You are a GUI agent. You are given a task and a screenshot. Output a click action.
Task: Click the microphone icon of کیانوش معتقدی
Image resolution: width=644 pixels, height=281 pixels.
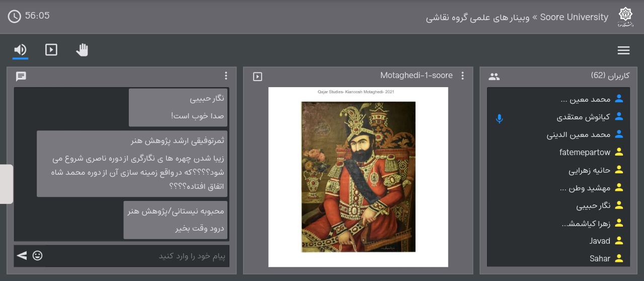(499, 119)
